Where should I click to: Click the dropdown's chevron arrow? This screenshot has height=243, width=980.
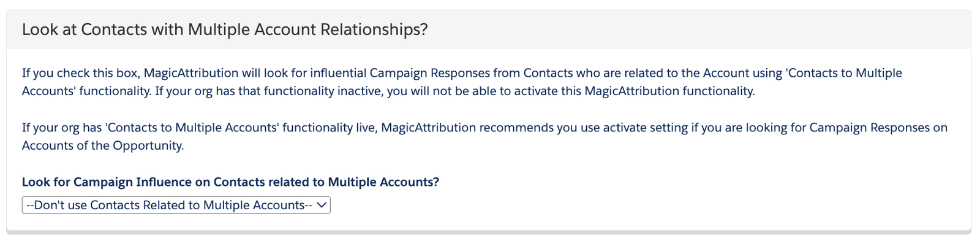click(322, 205)
